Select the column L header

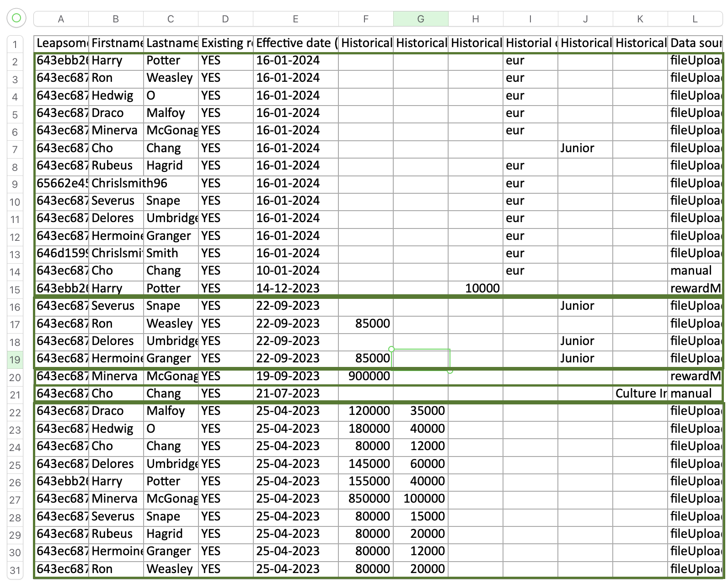[695, 19]
